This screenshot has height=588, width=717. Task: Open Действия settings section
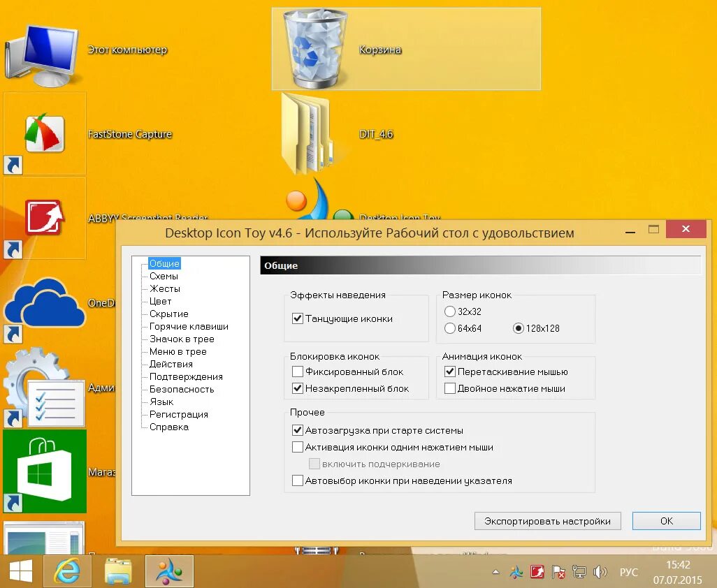click(x=171, y=364)
